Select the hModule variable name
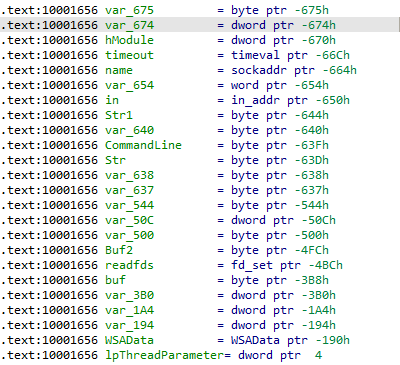The height and width of the screenshot is (365, 400). (129, 40)
